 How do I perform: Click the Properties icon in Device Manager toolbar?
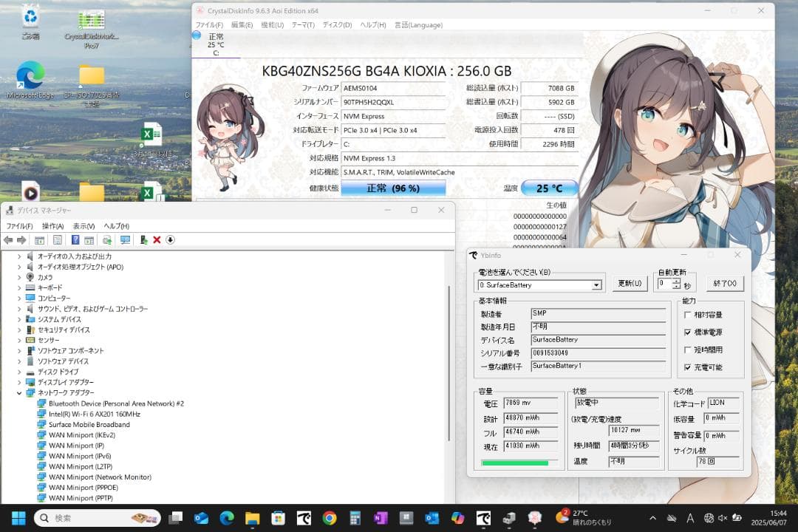58,240
